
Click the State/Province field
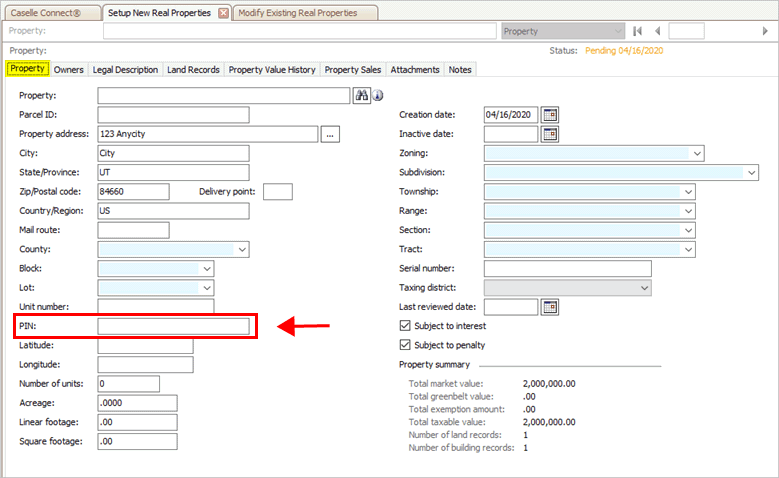pyautogui.click(x=173, y=172)
